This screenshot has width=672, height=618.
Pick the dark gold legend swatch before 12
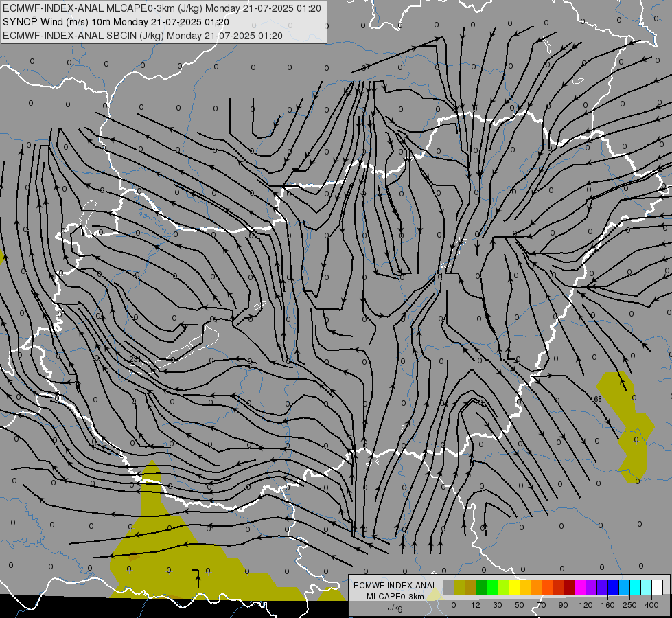click(x=471, y=587)
